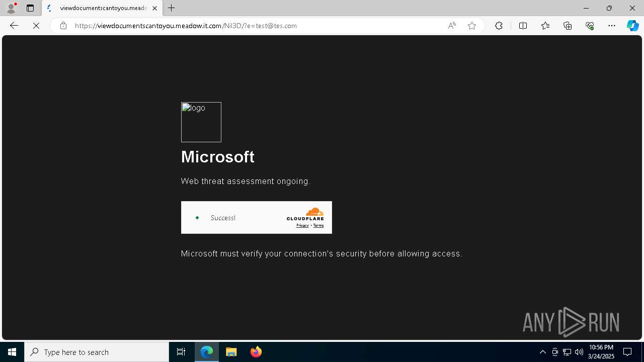Click the Meet Now tray icon
The width and height of the screenshot is (644, 362).
555,352
